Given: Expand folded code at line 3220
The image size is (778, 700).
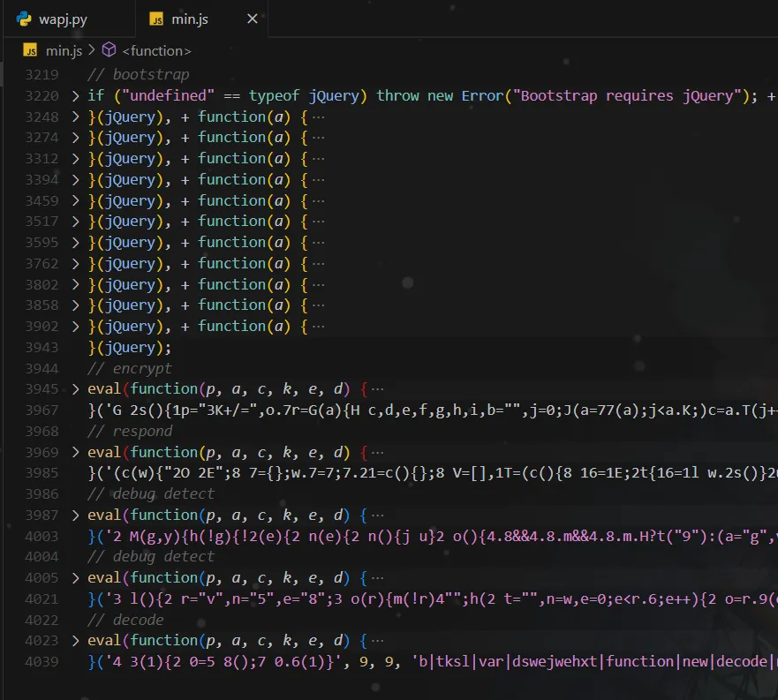Looking at the screenshot, I should 75,95.
